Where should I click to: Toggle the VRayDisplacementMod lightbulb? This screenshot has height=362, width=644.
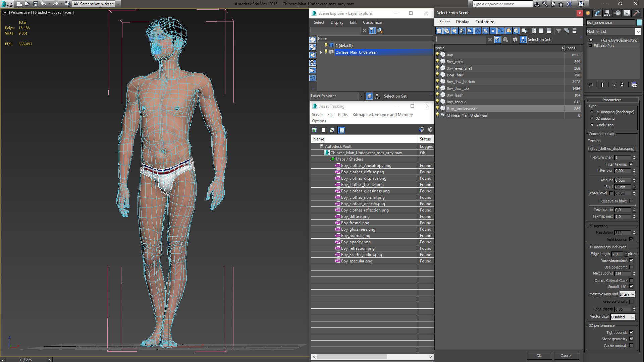click(591, 40)
